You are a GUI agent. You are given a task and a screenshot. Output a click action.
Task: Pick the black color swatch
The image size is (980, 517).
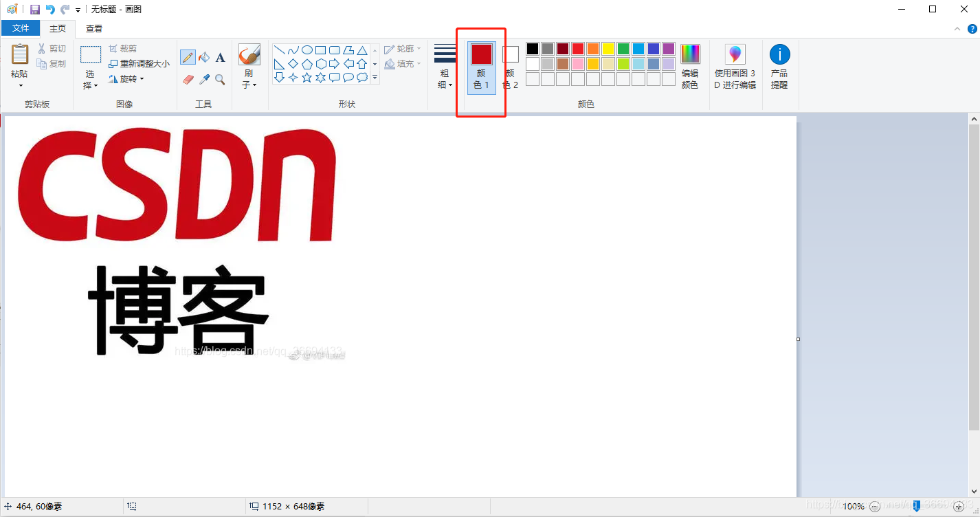[x=533, y=49]
